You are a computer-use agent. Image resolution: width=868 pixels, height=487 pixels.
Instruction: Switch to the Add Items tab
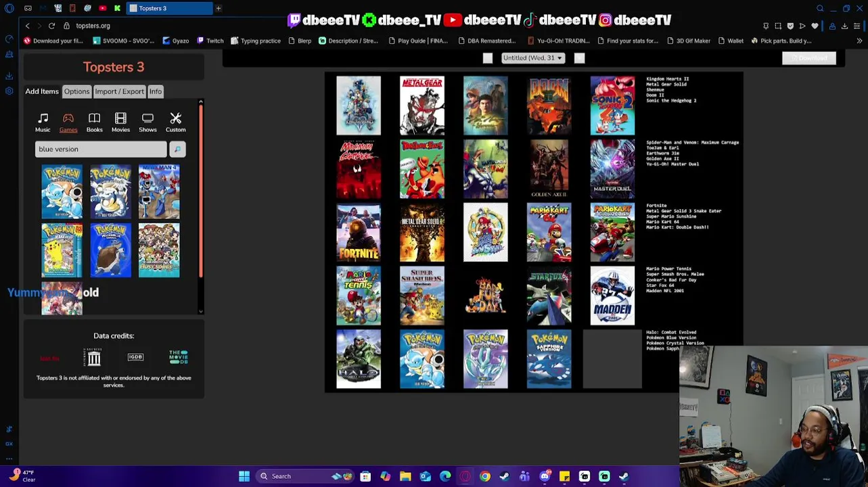click(42, 91)
